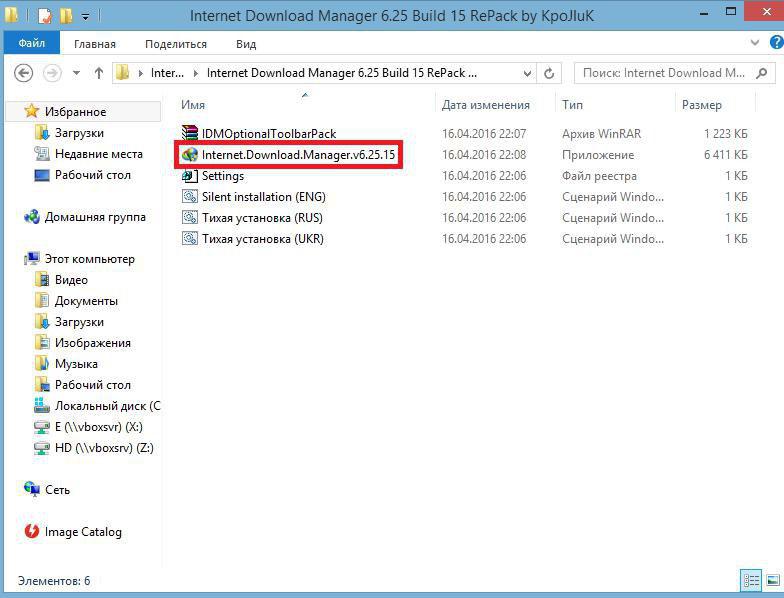Click the Архив WinRAR type cell
Viewport: 784px width, 598px height.
tap(602, 134)
